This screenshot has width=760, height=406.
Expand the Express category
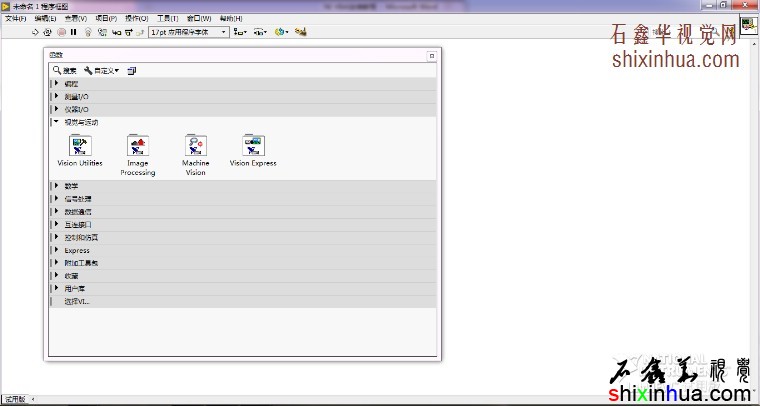click(56, 250)
